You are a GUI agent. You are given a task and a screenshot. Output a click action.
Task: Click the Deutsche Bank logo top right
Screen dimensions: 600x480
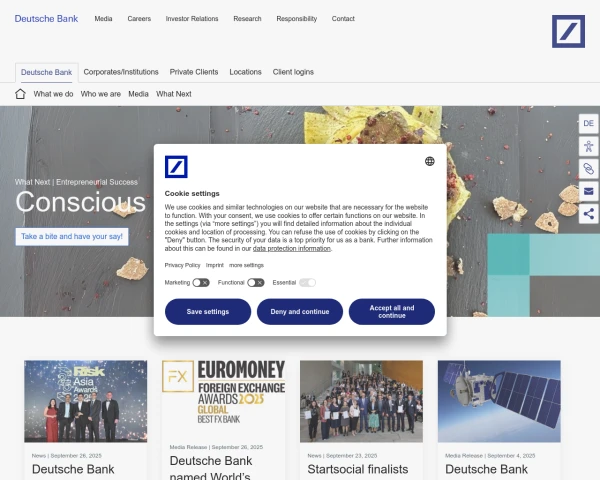(x=568, y=31)
